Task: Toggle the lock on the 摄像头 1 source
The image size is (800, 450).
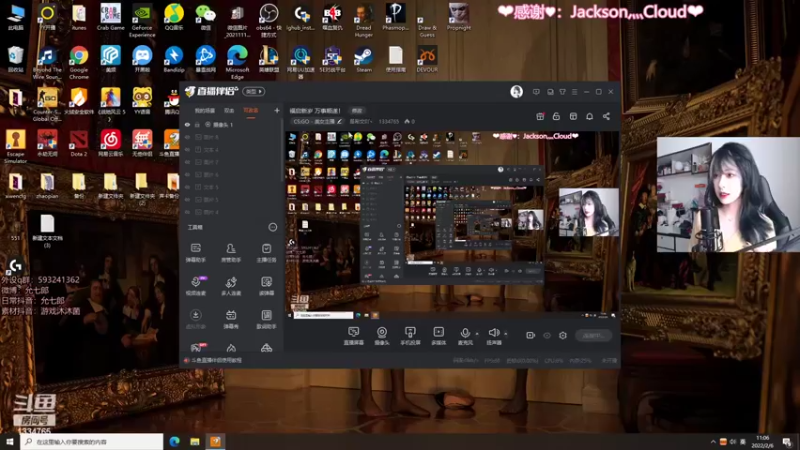Action: [197, 124]
